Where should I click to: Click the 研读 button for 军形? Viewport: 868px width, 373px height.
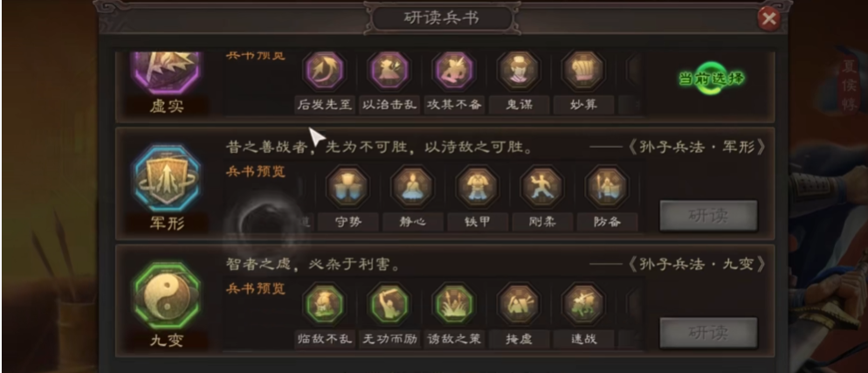tap(708, 216)
